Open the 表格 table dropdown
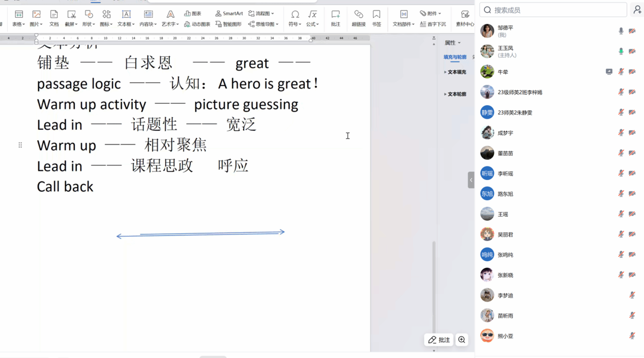 coord(18,18)
